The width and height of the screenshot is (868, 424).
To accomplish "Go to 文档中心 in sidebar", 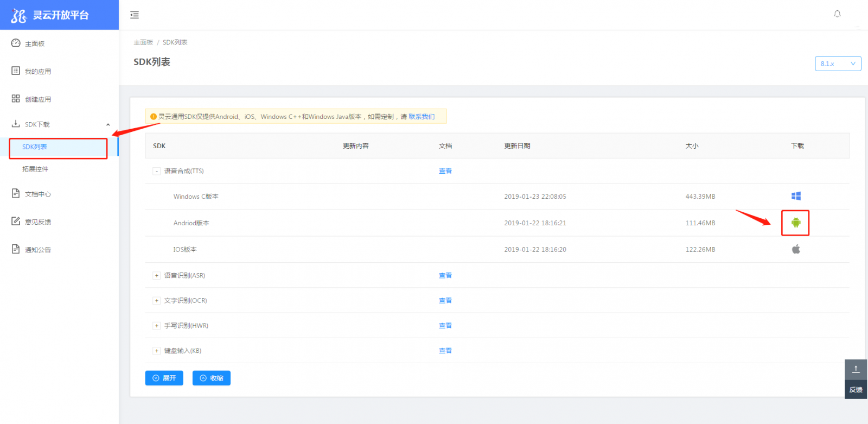I will (37, 194).
